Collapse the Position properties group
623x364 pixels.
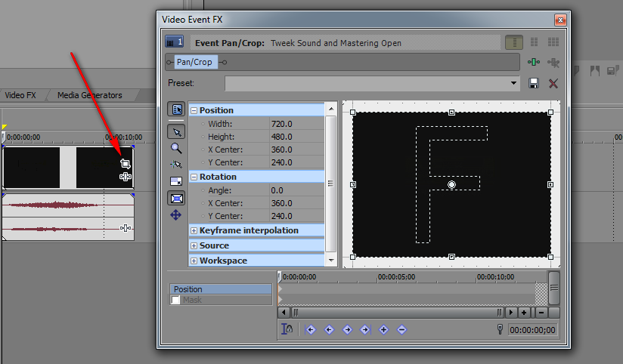click(194, 110)
